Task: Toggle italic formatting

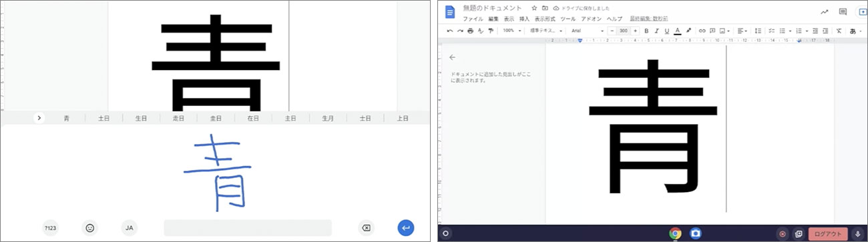Action: click(x=656, y=31)
